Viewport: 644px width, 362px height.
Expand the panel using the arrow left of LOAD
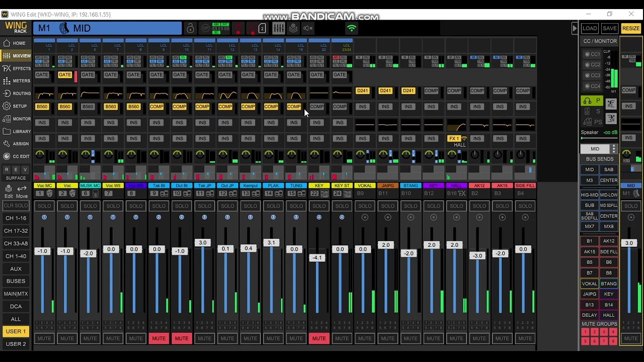(x=575, y=29)
